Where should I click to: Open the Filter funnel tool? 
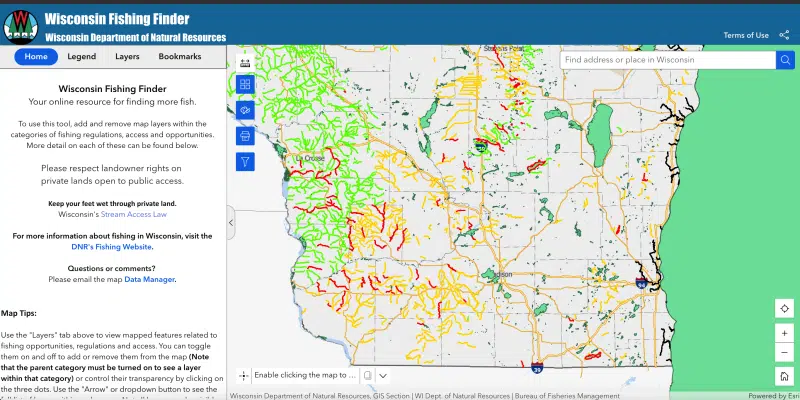(245, 162)
